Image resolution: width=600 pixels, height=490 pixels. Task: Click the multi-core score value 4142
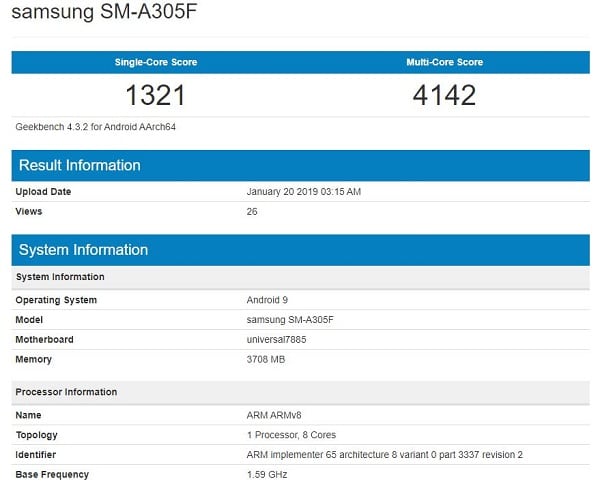click(444, 95)
